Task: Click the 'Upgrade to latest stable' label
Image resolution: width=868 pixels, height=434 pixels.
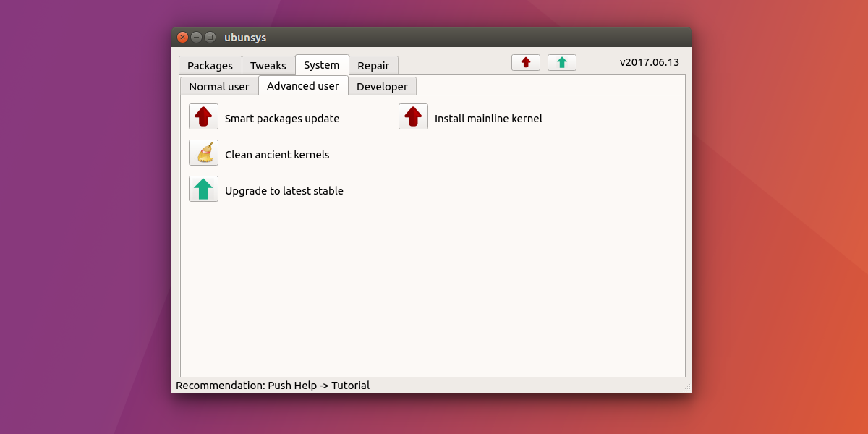Action: pos(284,191)
